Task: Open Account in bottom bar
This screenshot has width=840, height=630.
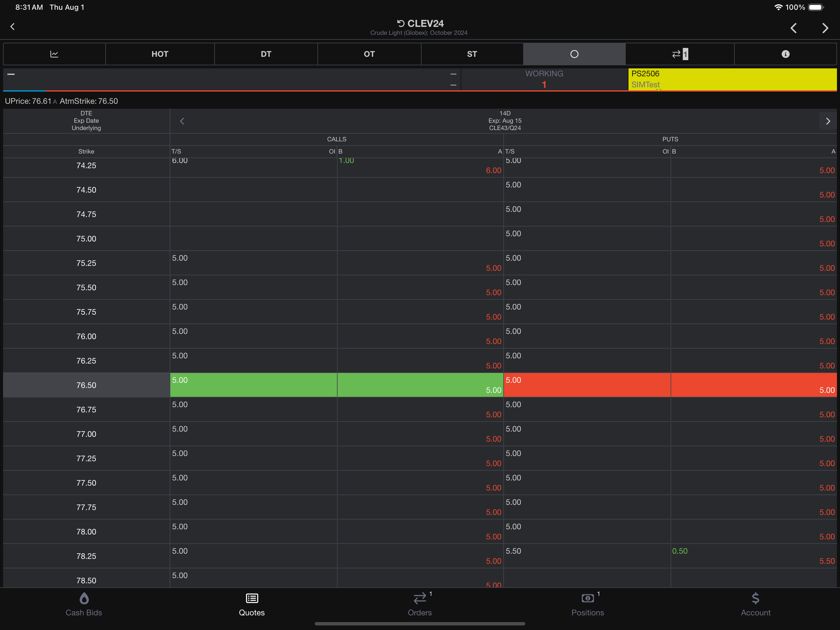Action: [756, 605]
